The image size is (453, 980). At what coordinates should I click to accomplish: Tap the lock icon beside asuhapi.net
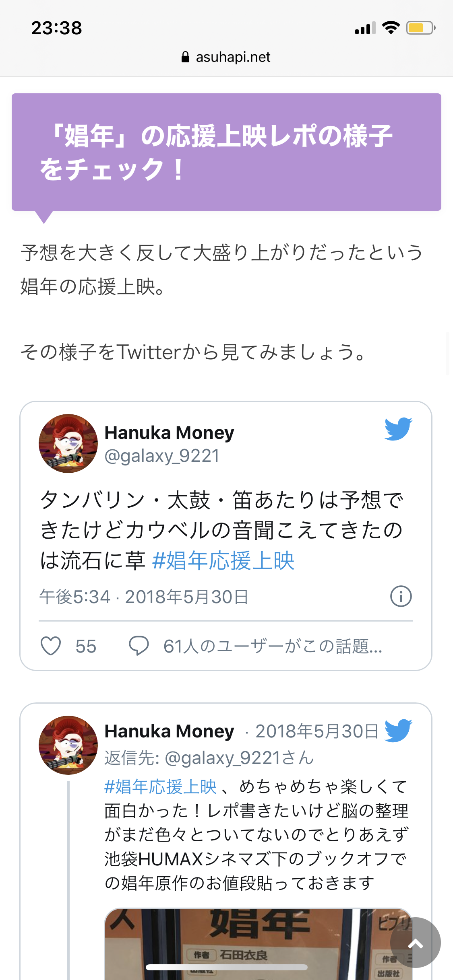[x=185, y=57]
